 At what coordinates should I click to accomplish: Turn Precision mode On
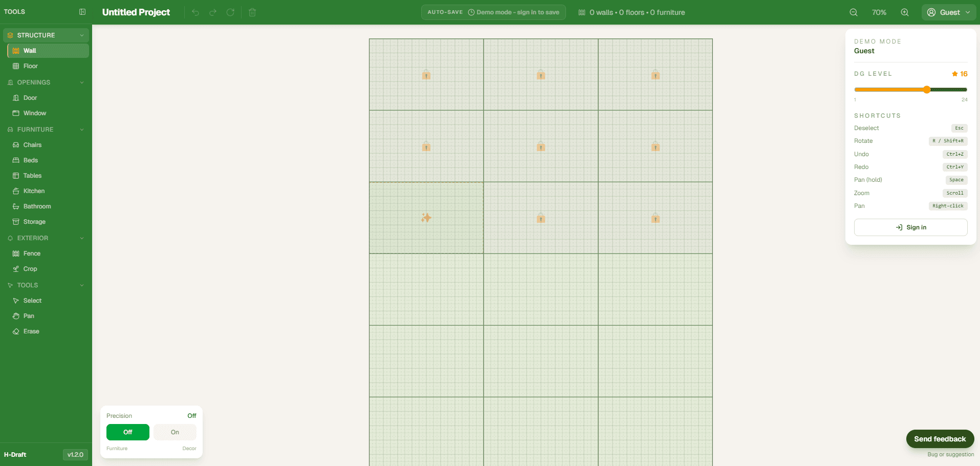click(175, 432)
